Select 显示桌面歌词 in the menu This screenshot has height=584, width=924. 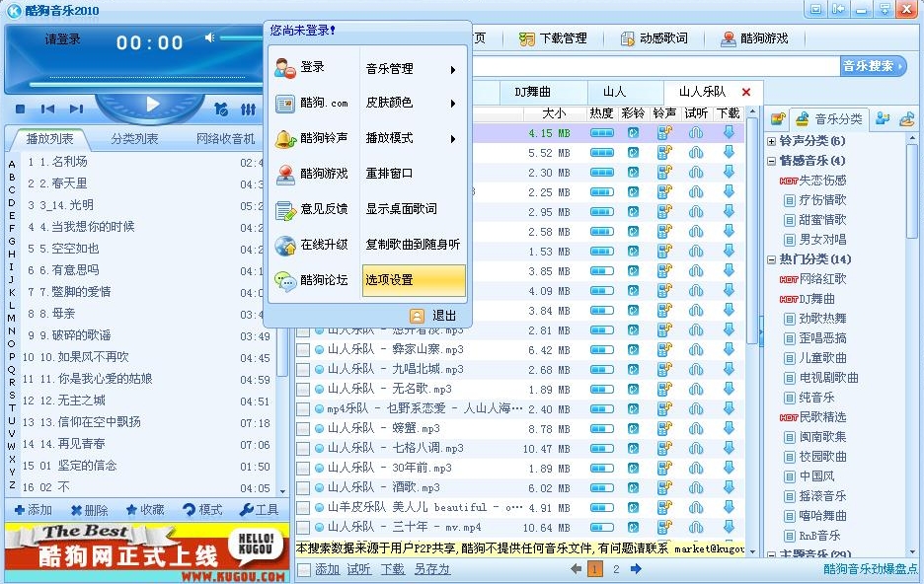click(x=413, y=209)
